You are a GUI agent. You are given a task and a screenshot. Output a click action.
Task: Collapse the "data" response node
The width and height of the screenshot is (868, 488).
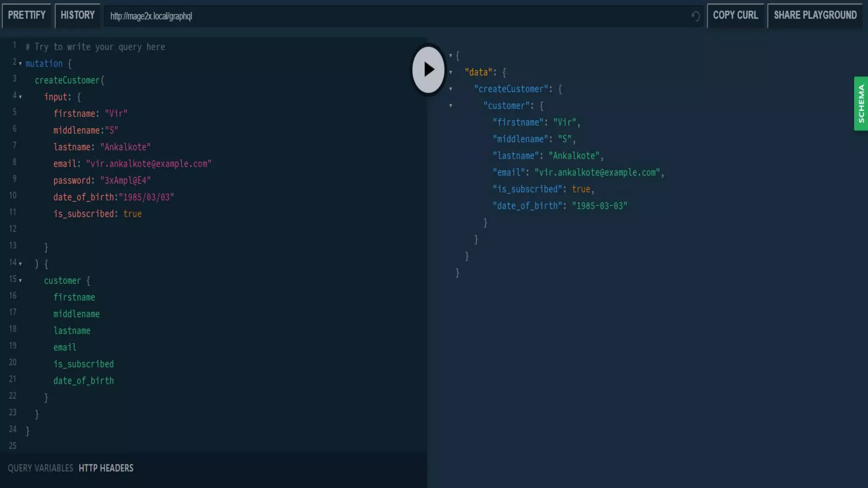pos(451,72)
